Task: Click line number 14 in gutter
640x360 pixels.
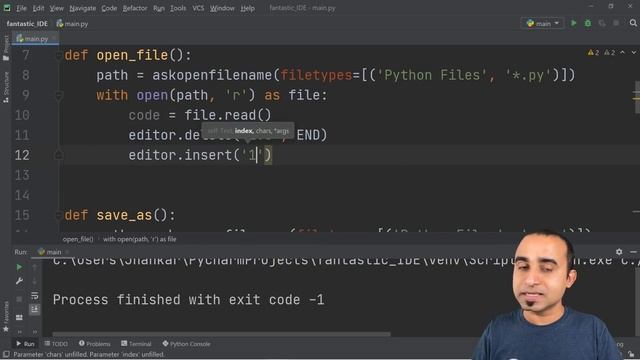Action: point(22,195)
